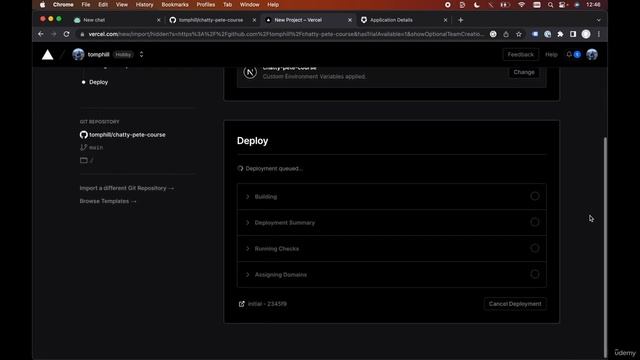Click the main branch icon

pos(83,147)
